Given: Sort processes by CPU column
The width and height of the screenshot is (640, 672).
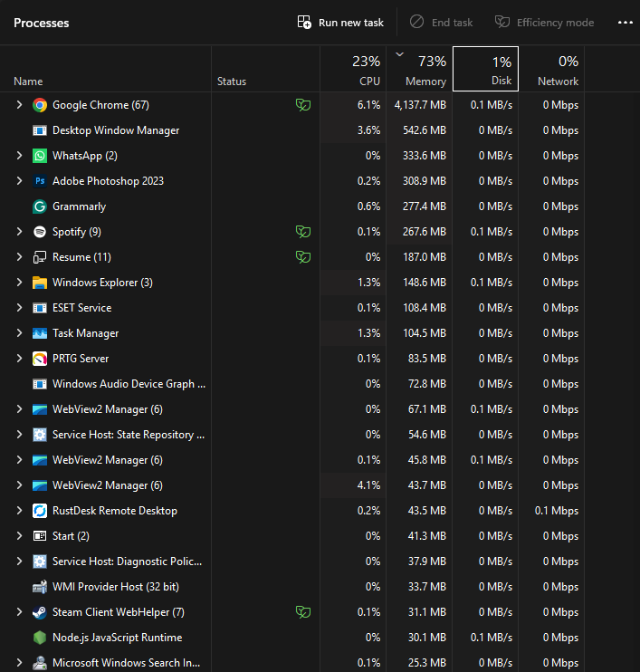Looking at the screenshot, I should pyautogui.click(x=353, y=70).
